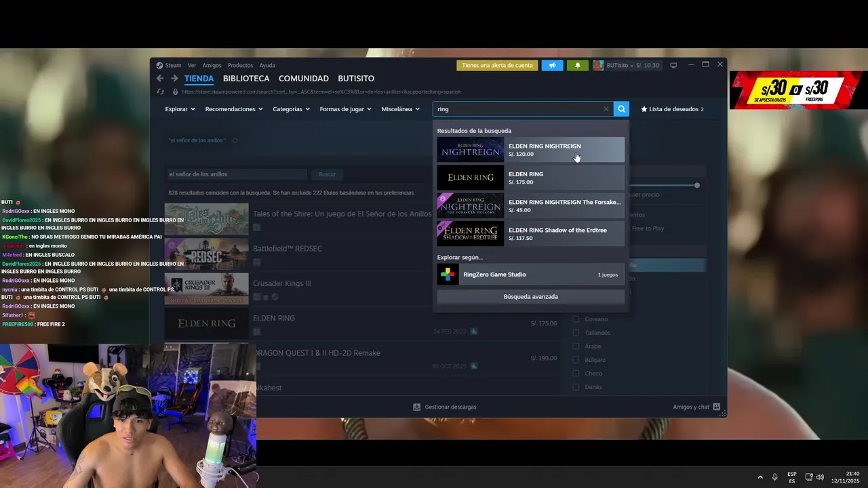The height and width of the screenshot is (488, 868).
Task: Open the megaphone announcements button
Action: tap(552, 66)
